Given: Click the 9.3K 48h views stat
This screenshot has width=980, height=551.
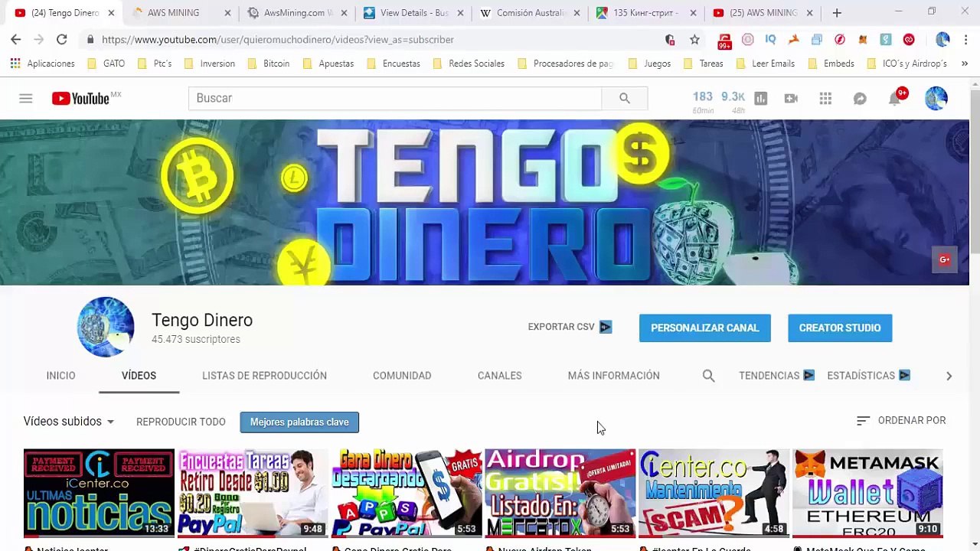Looking at the screenshot, I should pyautogui.click(x=733, y=102).
